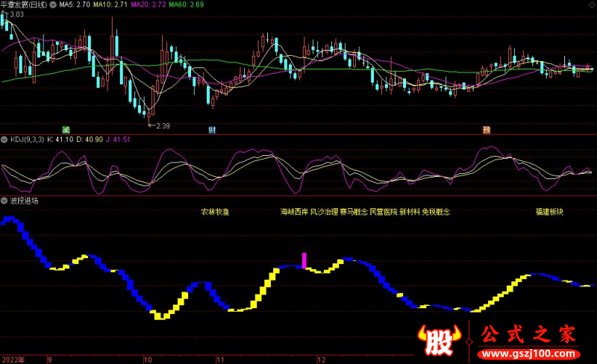Click the 免税概念 concept tag

437,212
